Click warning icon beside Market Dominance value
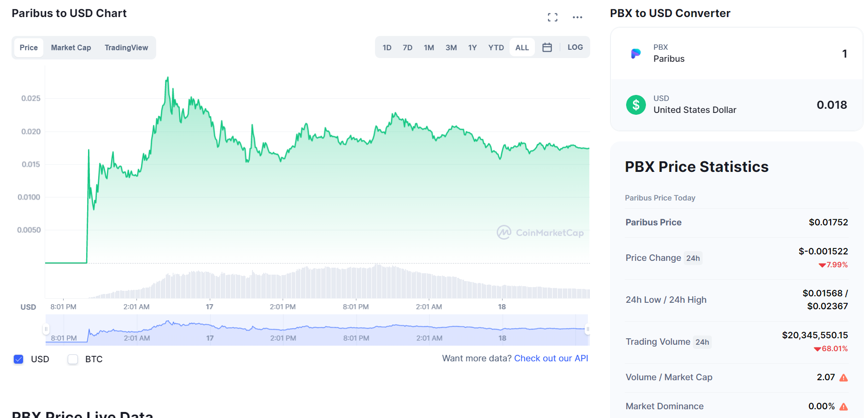Screen dimensions: 868x418 [844, 406]
